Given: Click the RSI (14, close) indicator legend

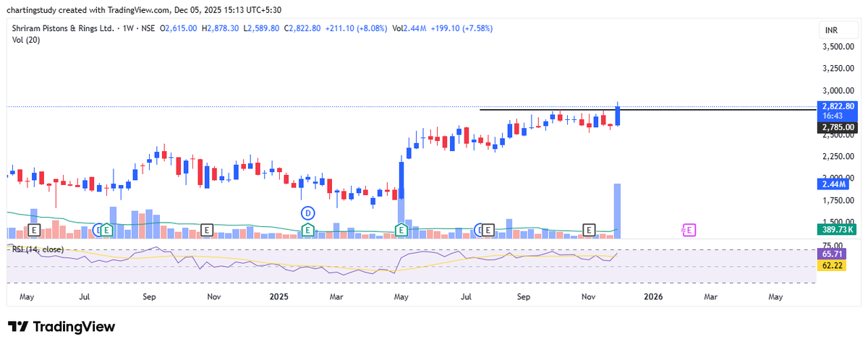Looking at the screenshot, I should (38, 249).
